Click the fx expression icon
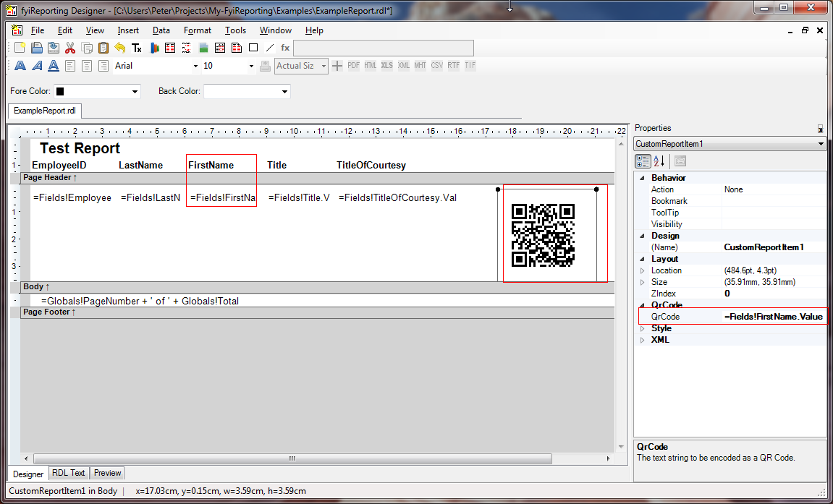Image resolution: width=833 pixels, height=504 pixels. (x=285, y=48)
